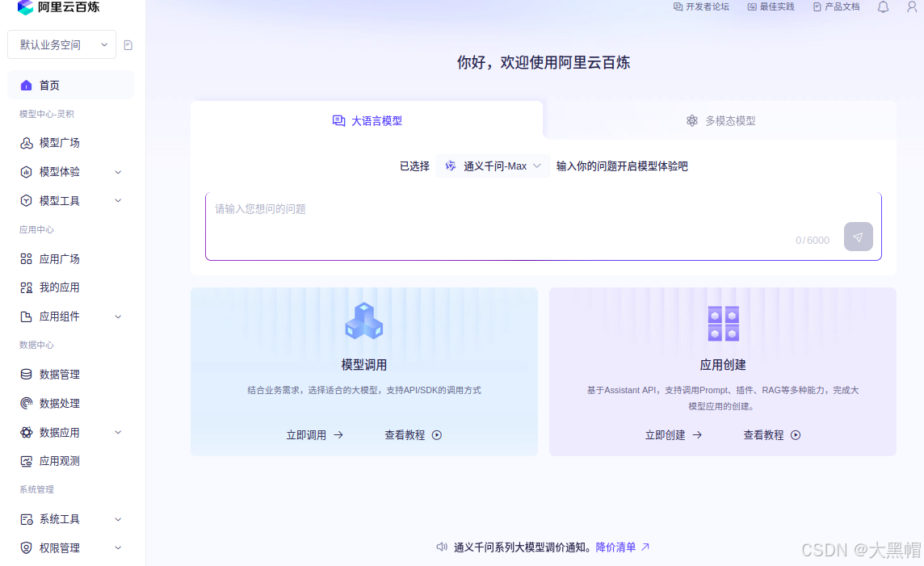Screen dimensions: 924x566
Task: Click the 数据处理 icon
Action: click(26, 403)
